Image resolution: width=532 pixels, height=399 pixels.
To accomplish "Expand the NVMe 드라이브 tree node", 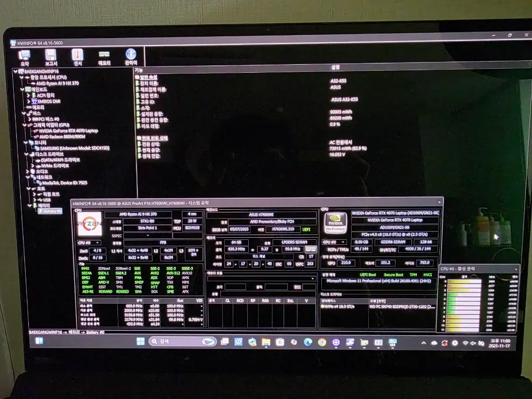I will click(x=34, y=166).
